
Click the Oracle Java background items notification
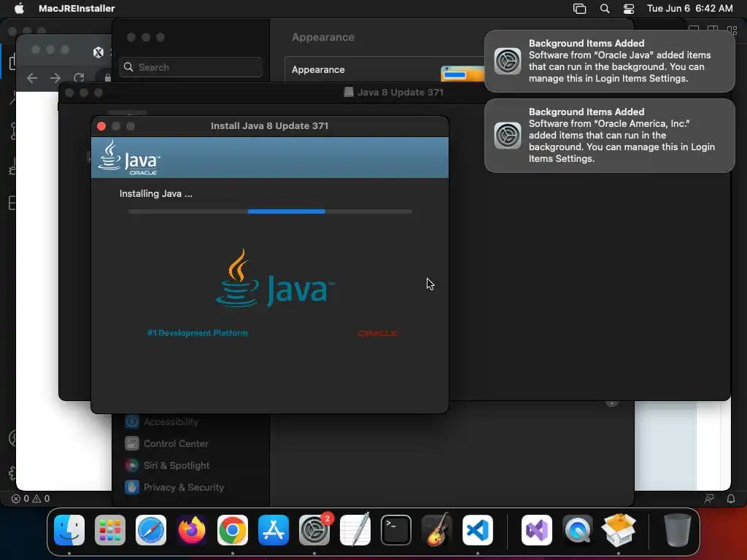(609, 61)
